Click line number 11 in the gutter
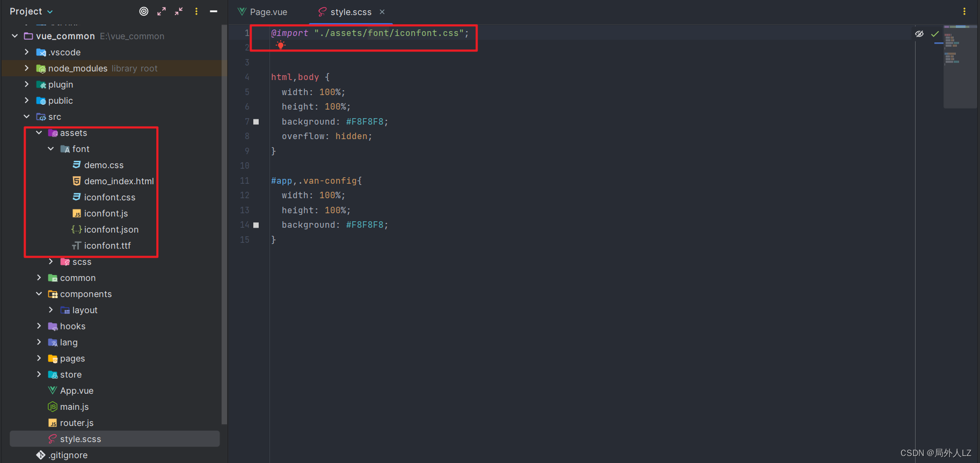 (x=245, y=180)
